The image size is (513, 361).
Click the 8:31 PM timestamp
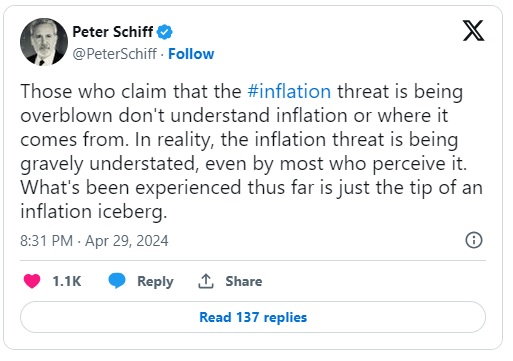coord(46,241)
